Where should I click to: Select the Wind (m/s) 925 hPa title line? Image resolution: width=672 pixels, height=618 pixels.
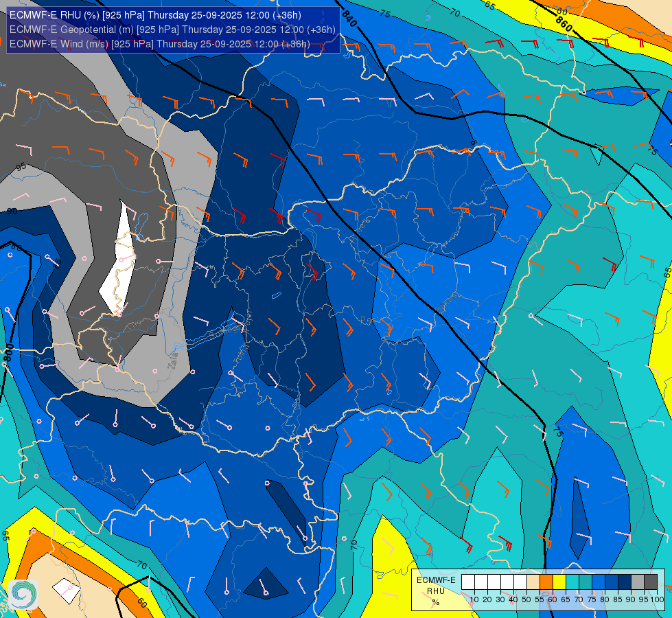159,44
